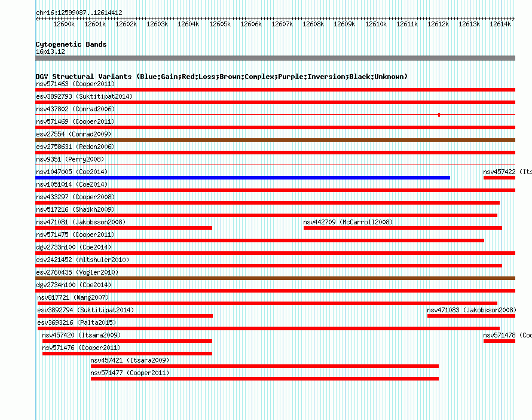Screen dimensions: 532x420
Task: Click the small red marker on nsv437802 track
Action: tap(439, 115)
